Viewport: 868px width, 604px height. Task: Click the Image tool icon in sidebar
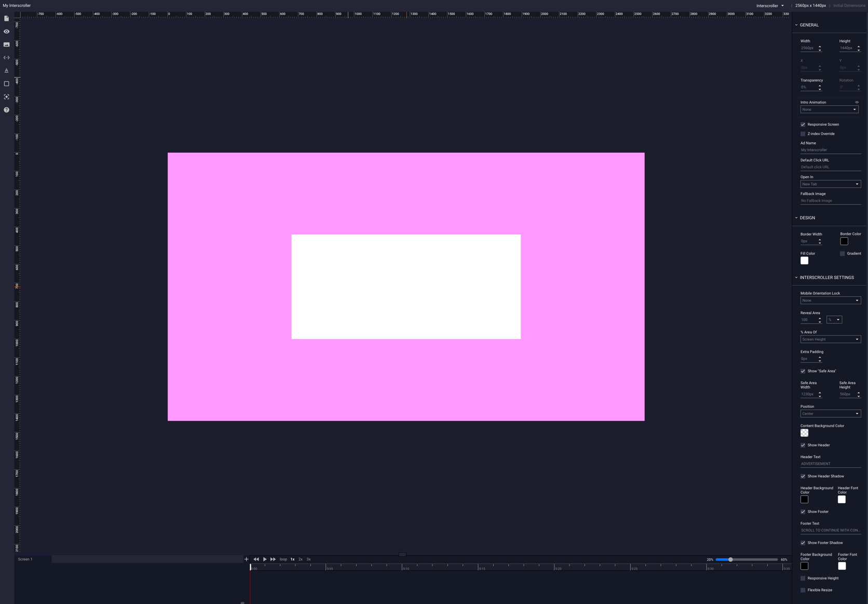tap(6, 44)
